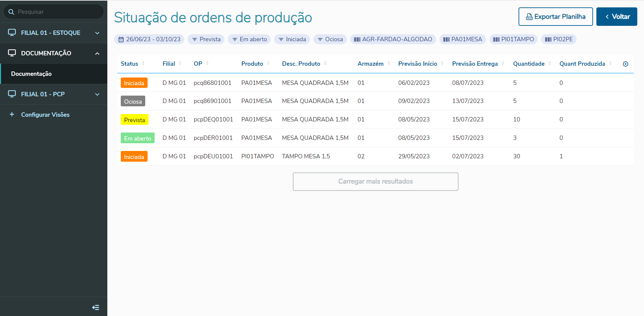Click the AGR-FARDAO-ALGODAO product chip label
Image resolution: width=644 pixels, height=316 pixels.
click(x=397, y=39)
